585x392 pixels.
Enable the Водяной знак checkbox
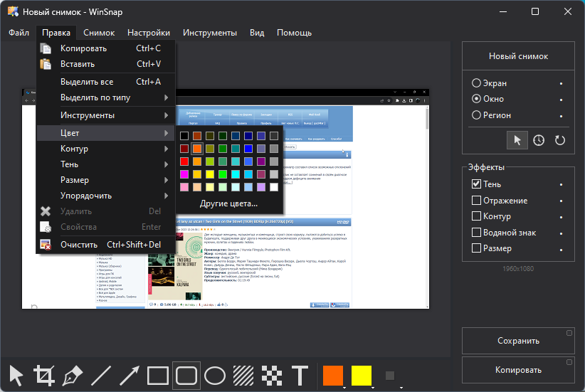point(476,233)
